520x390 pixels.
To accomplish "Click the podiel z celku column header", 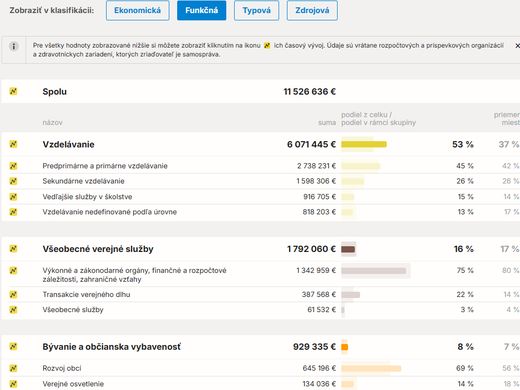I will click(x=378, y=119).
